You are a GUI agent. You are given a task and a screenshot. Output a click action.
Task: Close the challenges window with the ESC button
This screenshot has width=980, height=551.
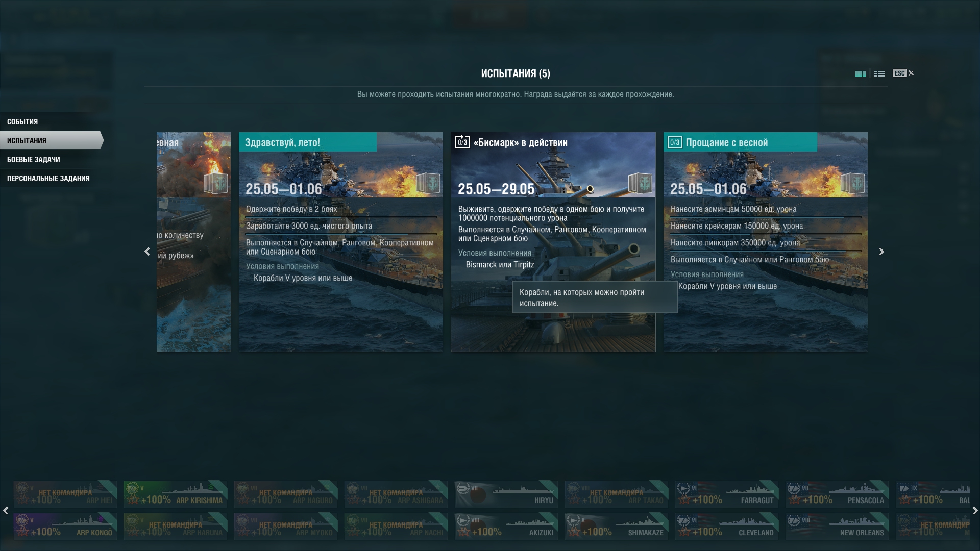[903, 73]
